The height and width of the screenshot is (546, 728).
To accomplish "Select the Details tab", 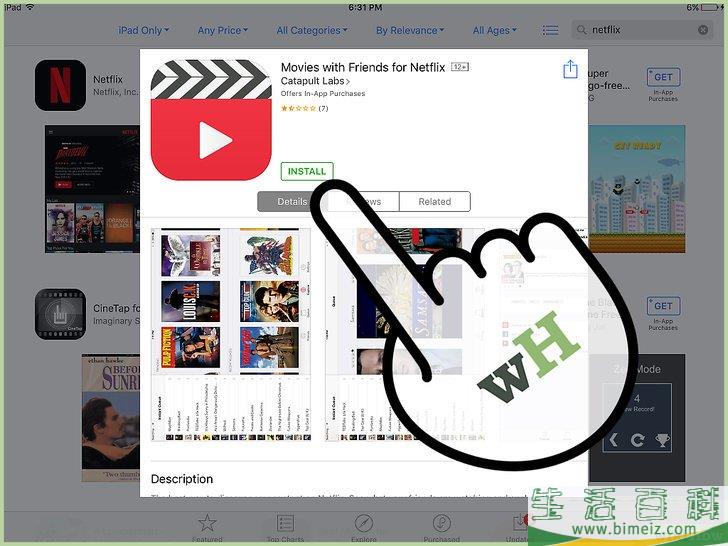I will [292, 202].
